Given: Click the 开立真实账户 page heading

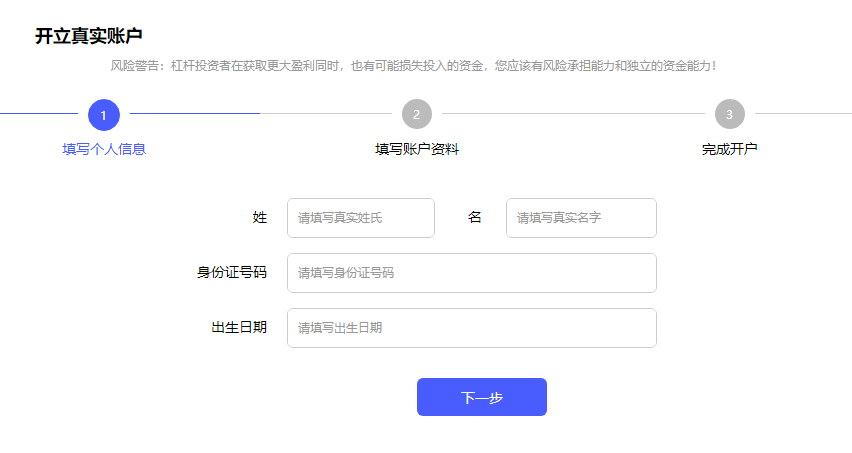Looking at the screenshot, I should [x=89, y=36].
